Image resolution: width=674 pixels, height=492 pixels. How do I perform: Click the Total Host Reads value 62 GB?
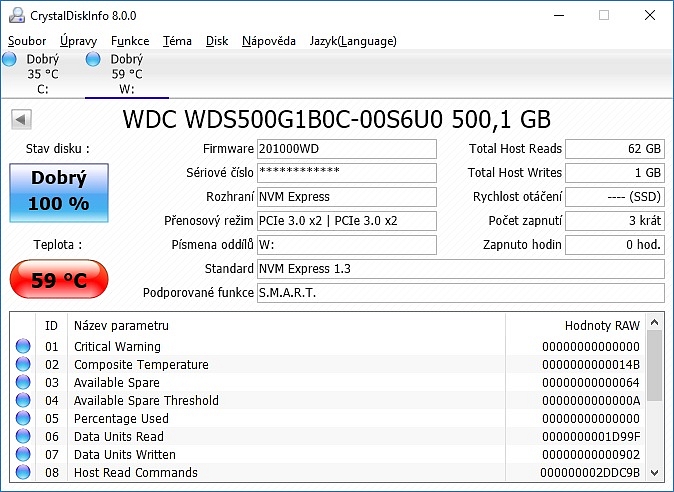tap(615, 149)
